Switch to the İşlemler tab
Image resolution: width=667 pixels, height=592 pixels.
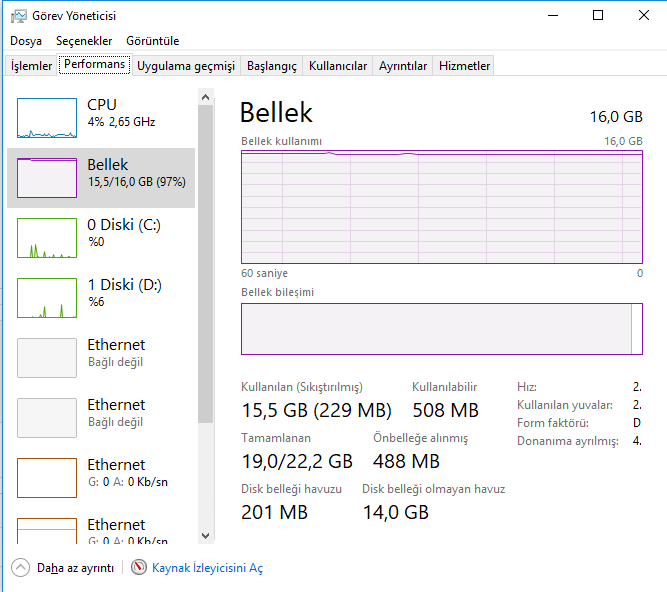[31, 66]
